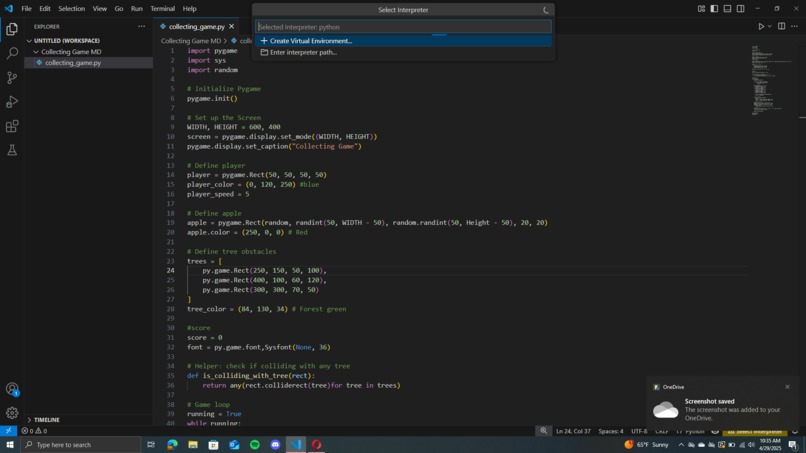Open the Source Control view
The width and height of the screenshot is (806, 453).
(12, 78)
